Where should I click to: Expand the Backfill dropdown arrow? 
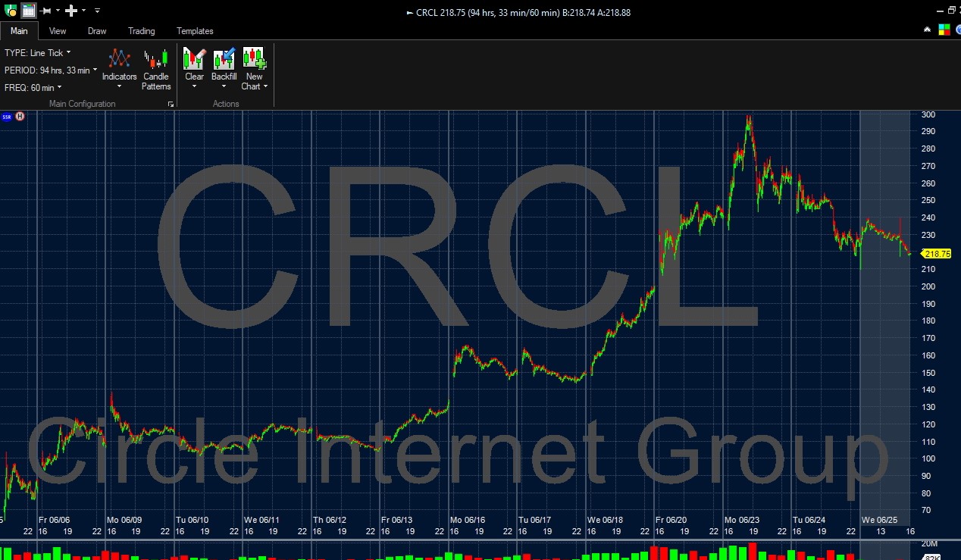(224, 86)
